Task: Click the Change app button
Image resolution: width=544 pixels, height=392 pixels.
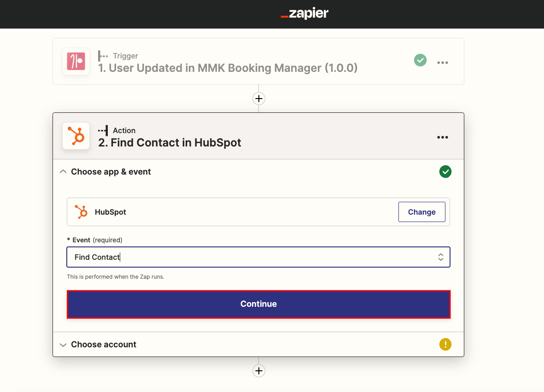Action: (421, 212)
